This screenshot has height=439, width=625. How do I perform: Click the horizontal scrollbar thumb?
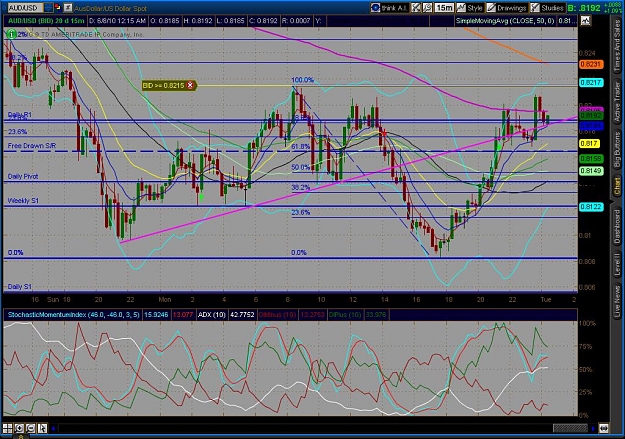tap(570, 429)
